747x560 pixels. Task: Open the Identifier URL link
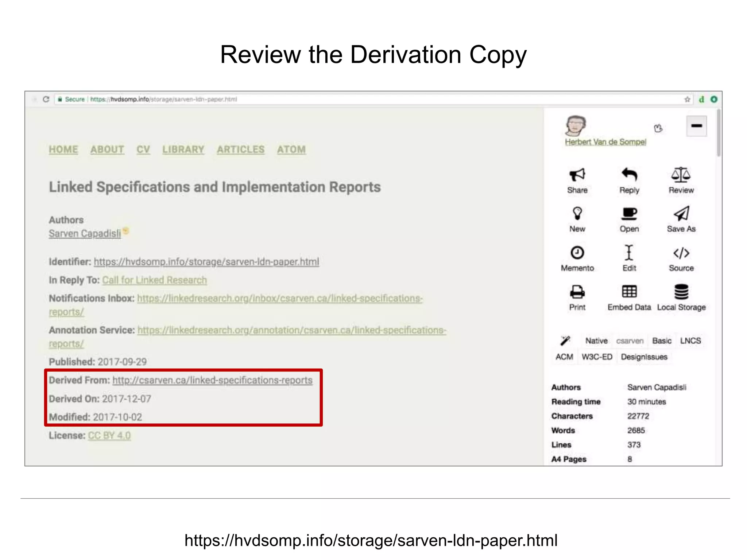(206, 262)
